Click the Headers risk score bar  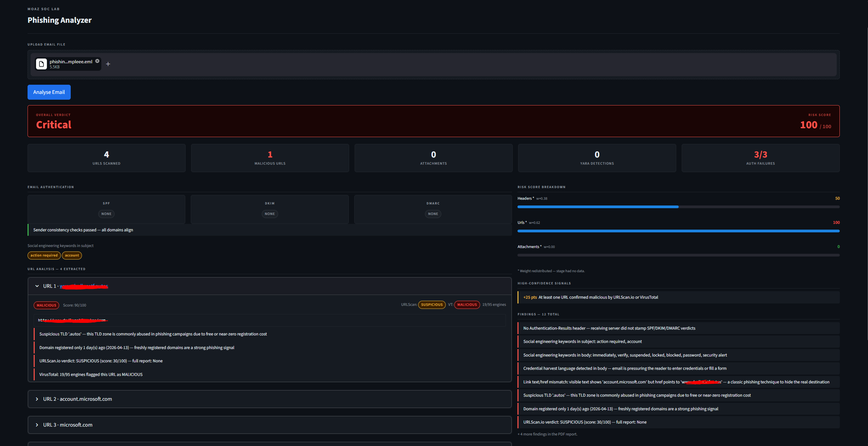coord(678,207)
